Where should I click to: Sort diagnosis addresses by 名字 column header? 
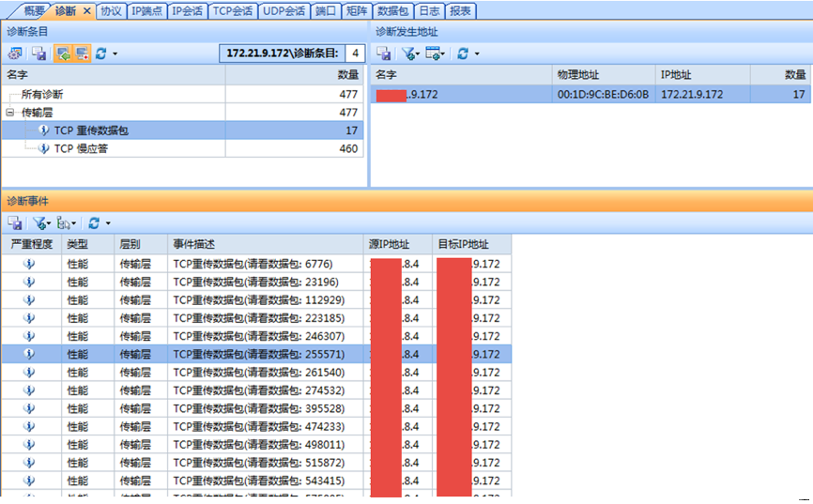pyautogui.click(x=462, y=75)
